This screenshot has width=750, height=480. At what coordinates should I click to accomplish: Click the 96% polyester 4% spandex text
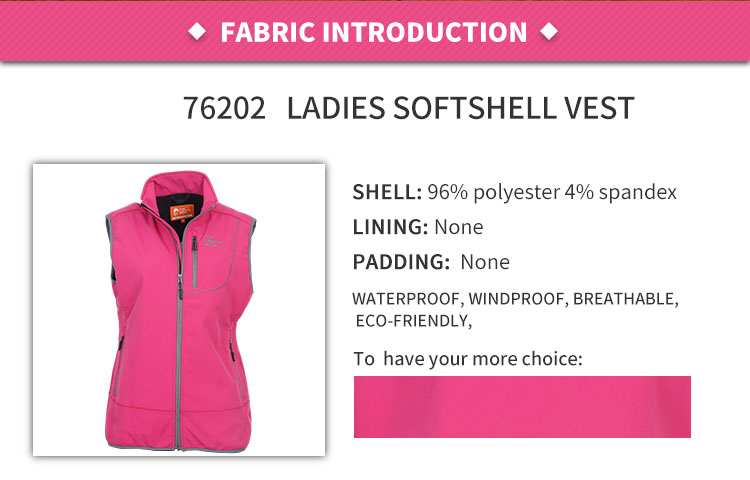pos(552,192)
